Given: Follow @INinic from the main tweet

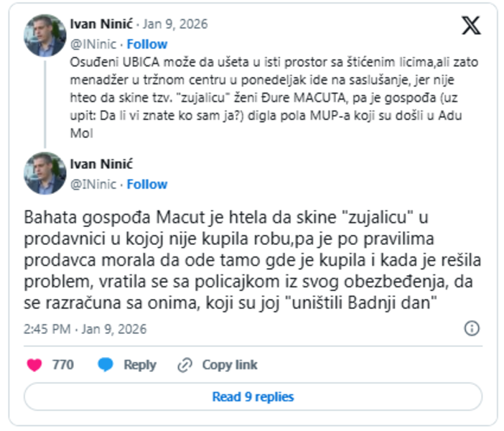Looking at the screenshot, I should pyautogui.click(x=146, y=184).
